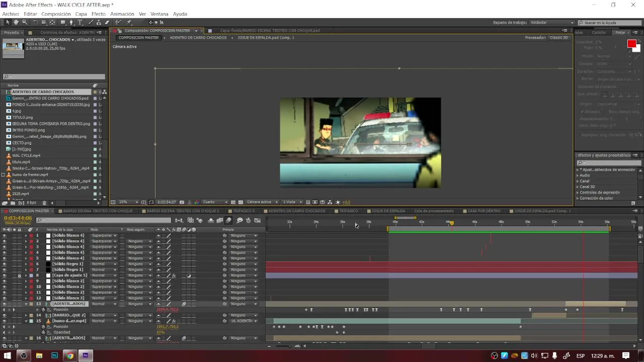Click the red foreground color swatch
The image size is (644, 362).
(631, 44)
